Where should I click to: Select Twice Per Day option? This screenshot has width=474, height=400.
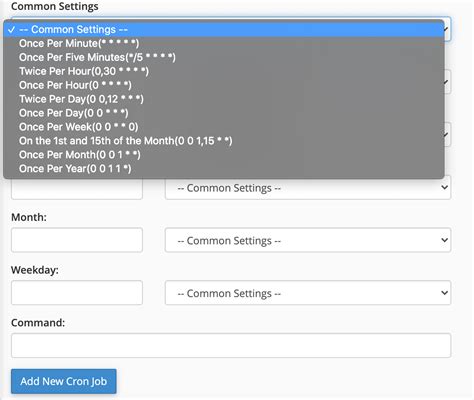pos(224,99)
